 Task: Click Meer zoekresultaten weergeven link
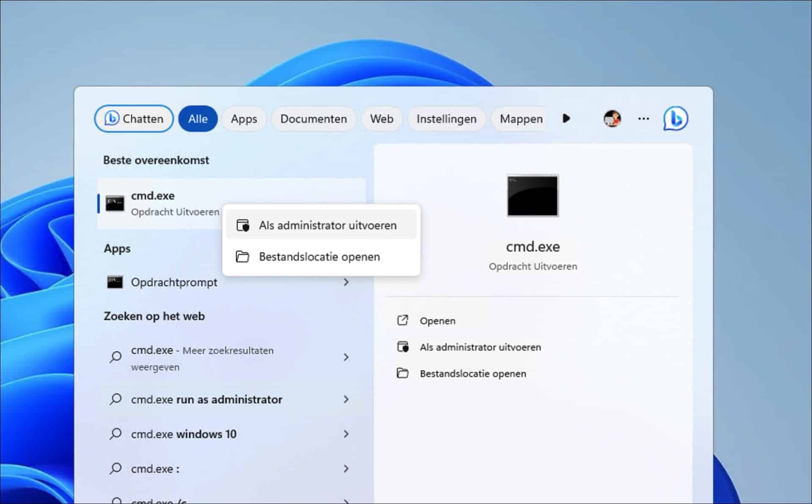tap(202, 358)
